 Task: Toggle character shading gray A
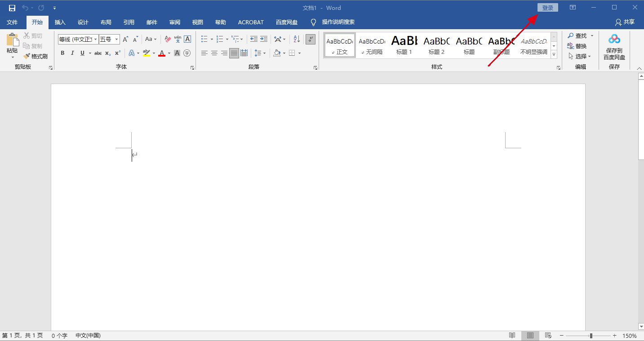tap(177, 53)
